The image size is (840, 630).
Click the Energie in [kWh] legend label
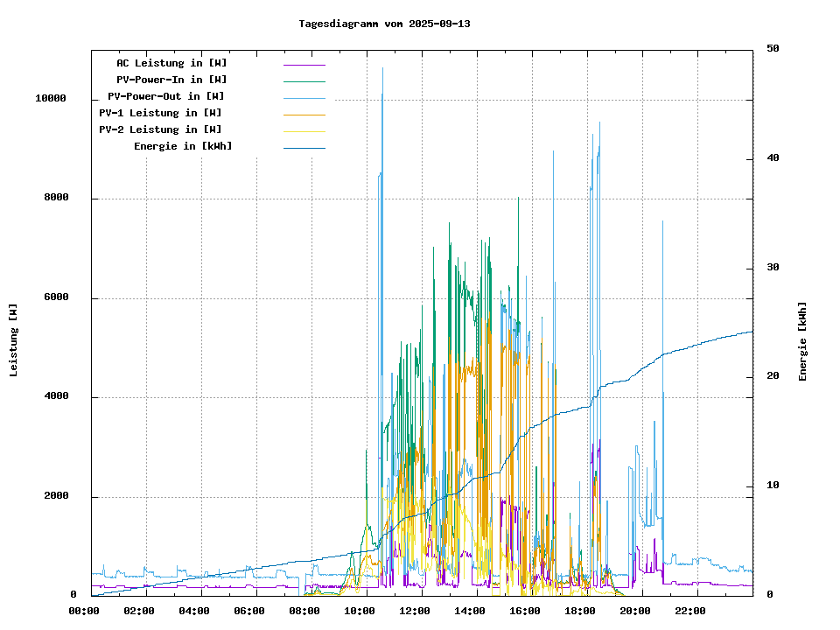tap(183, 146)
